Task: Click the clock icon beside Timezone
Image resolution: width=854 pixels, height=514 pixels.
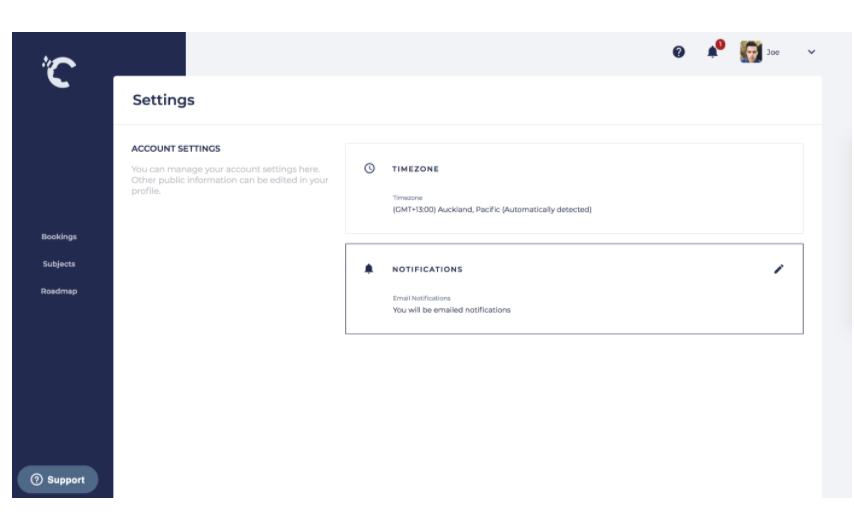Action: [369, 169]
